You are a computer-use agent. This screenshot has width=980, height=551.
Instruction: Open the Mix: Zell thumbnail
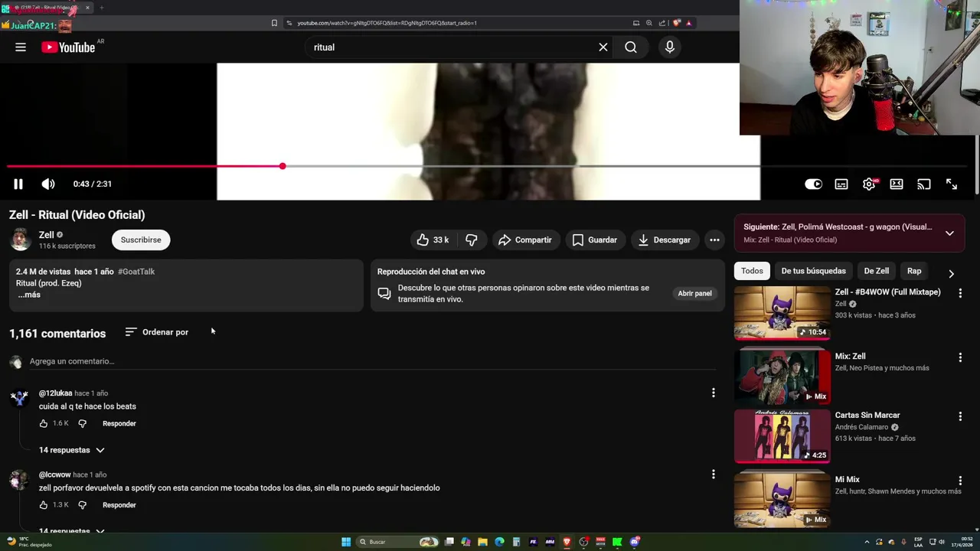tap(782, 377)
